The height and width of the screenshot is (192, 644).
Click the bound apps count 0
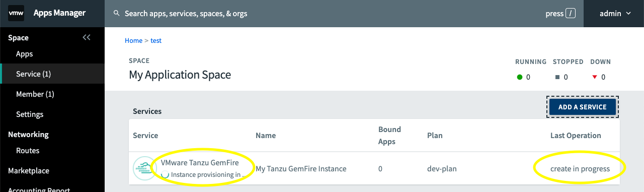[x=380, y=168]
